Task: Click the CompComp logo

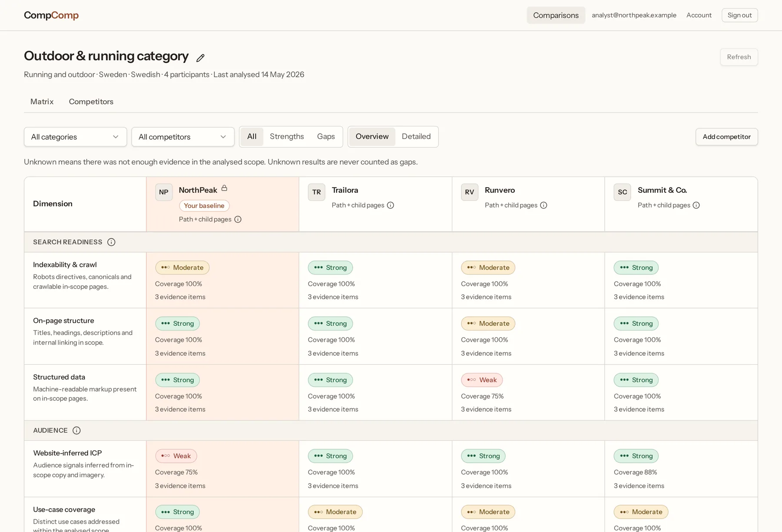Action: 51,15
